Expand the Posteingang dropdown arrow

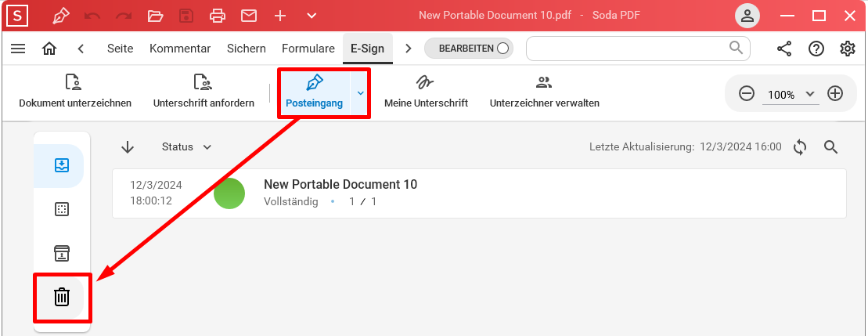pos(360,92)
